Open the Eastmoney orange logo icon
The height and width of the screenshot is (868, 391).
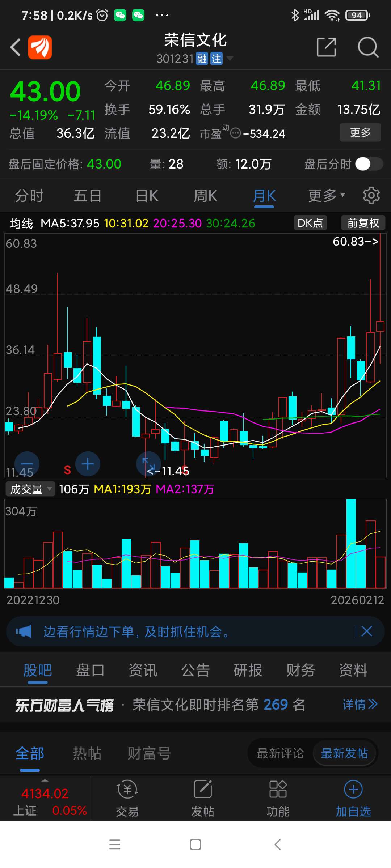(40, 47)
